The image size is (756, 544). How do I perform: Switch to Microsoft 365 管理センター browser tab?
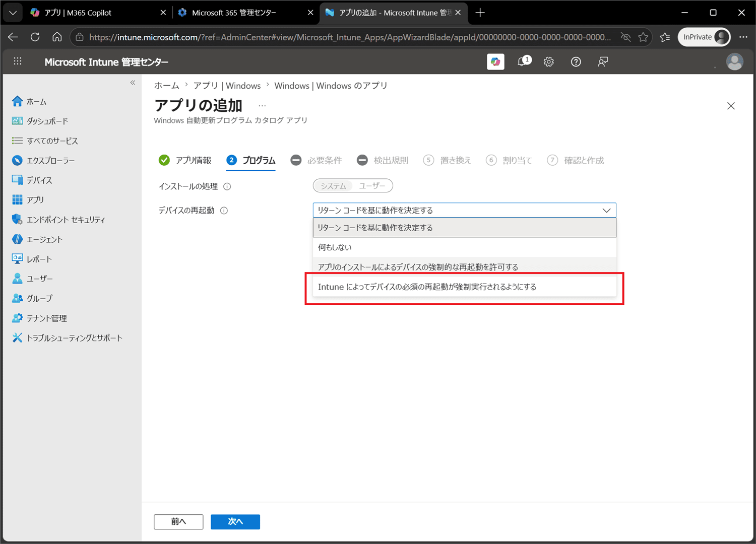(246, 13)
